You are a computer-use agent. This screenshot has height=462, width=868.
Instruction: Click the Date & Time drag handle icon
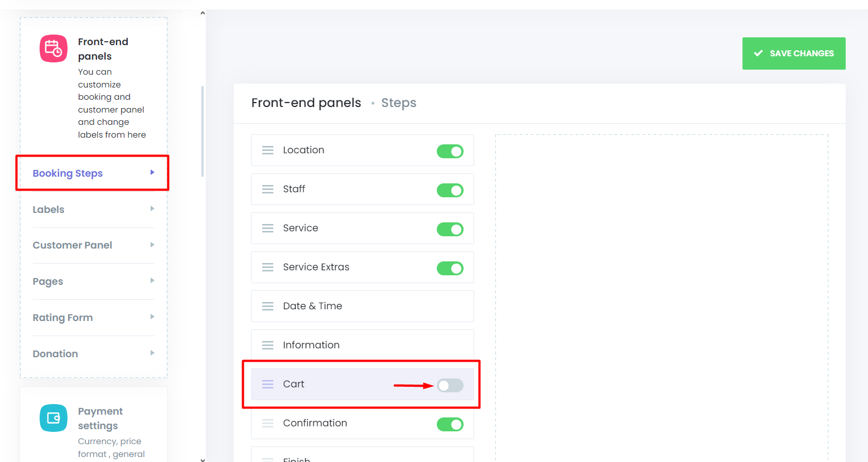click(268, 307)
